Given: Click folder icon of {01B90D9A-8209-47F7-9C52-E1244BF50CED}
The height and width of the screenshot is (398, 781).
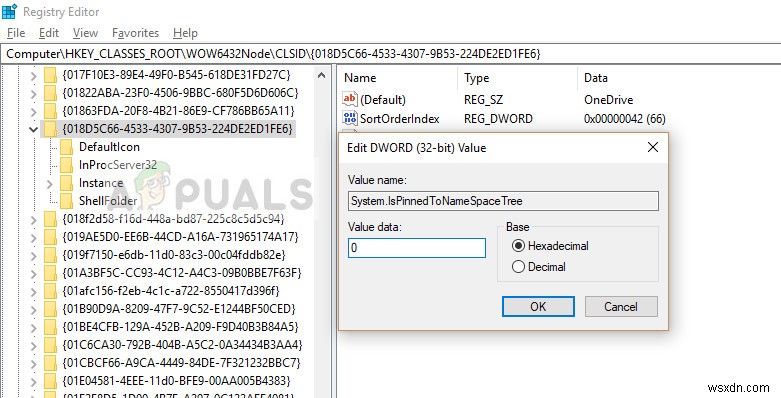Looking at the screenshot, I should pyautogui.click(x=50, y=309).
